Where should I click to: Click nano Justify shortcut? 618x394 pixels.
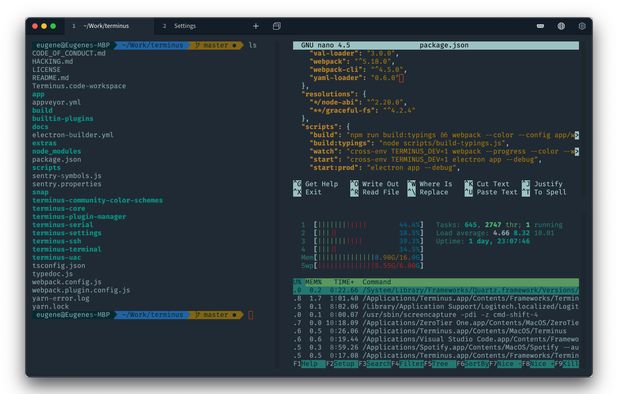click(x=542, y=184)
